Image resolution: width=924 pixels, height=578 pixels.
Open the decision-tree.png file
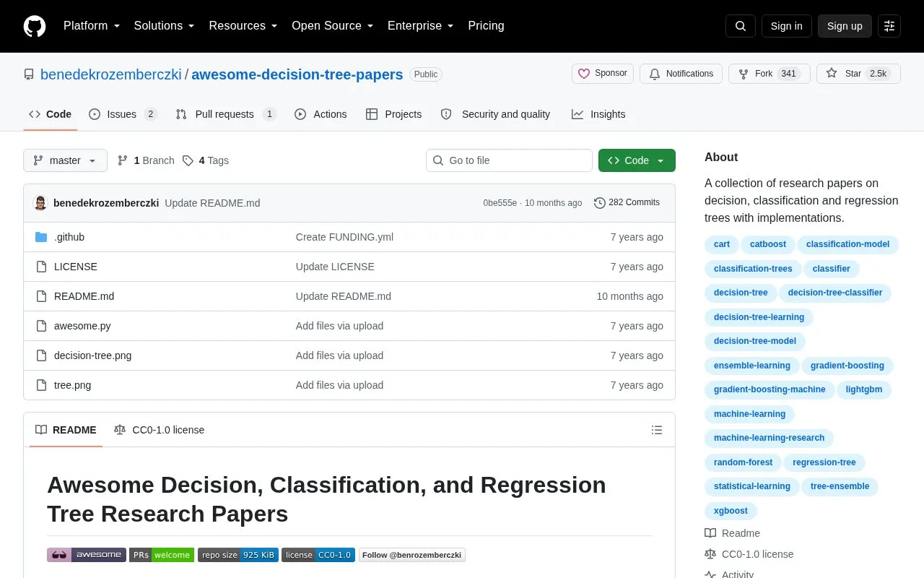coord(92,355)
